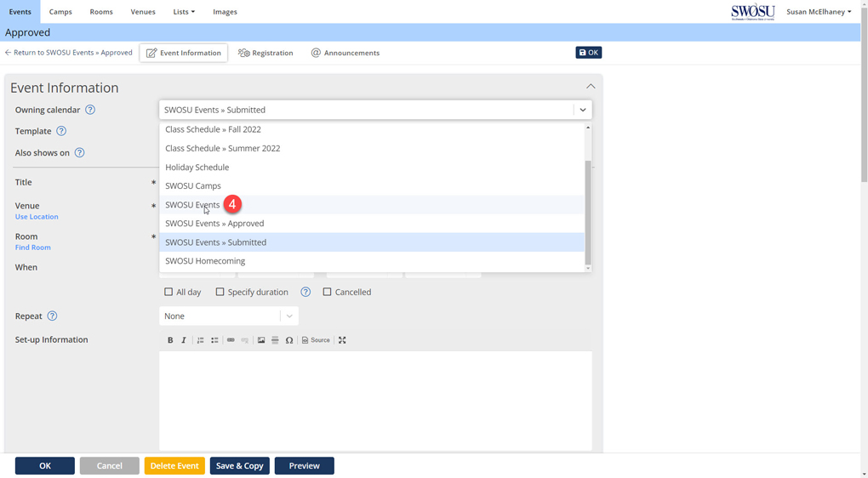
Task: Toggle bold formatting in Set-up Information editor
Action: coord(170,340)
